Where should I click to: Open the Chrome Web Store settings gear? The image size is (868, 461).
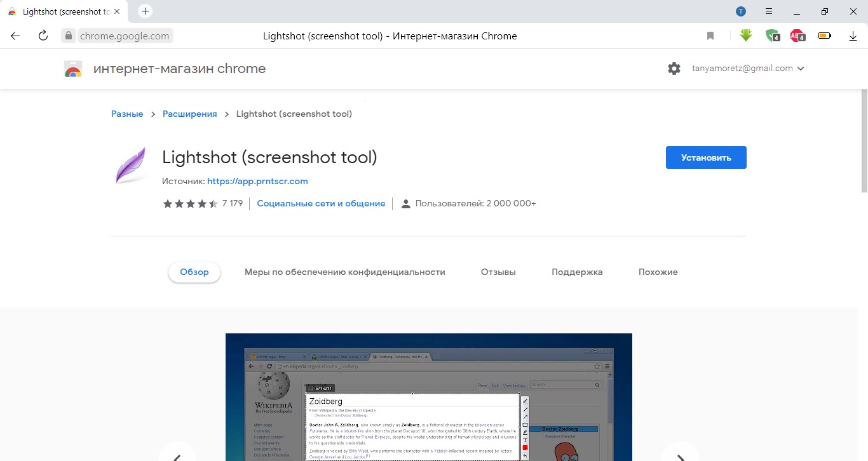(674, 69)
